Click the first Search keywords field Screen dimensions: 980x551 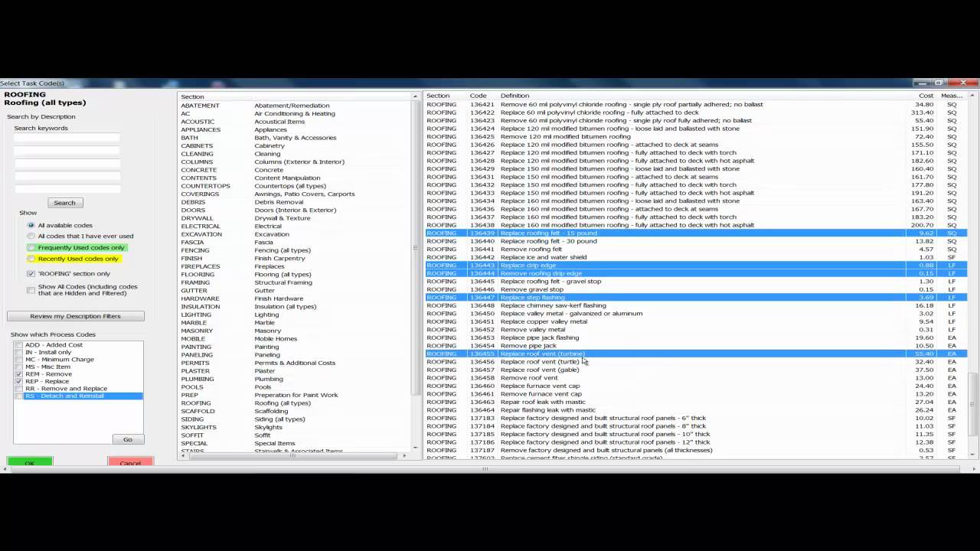pyautogui.click(x=67, y=138)
